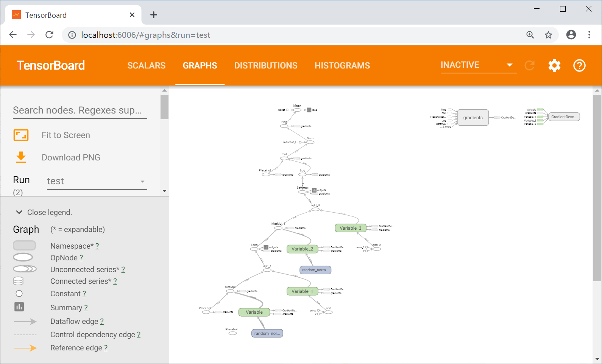Viewport: 602px width, 364px height.
Task: Click the sidebar options scrollbar thumb
Action: point(164,107)
